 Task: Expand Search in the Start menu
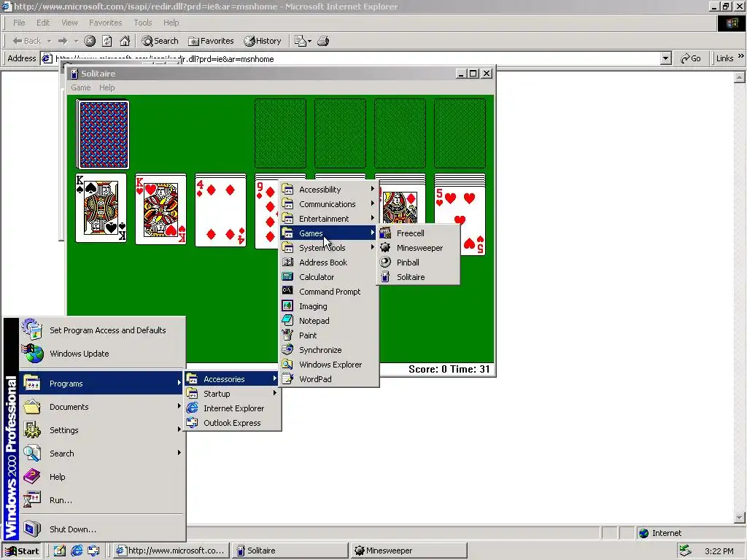[x=102, y=454]
